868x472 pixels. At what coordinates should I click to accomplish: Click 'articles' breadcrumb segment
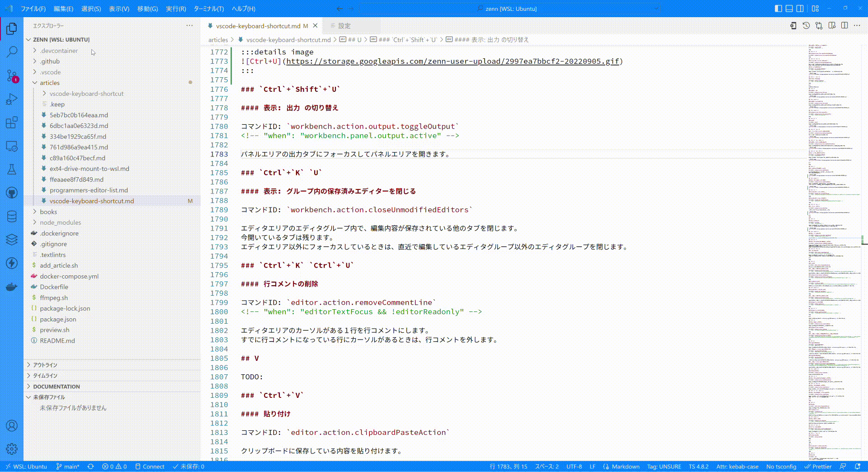[x=218, y=40]
